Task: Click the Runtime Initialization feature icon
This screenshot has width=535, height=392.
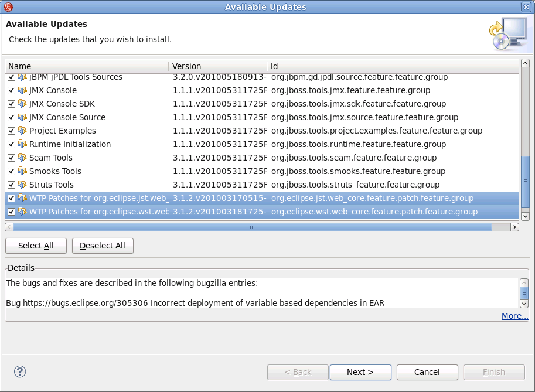Action: click(22, 144)
